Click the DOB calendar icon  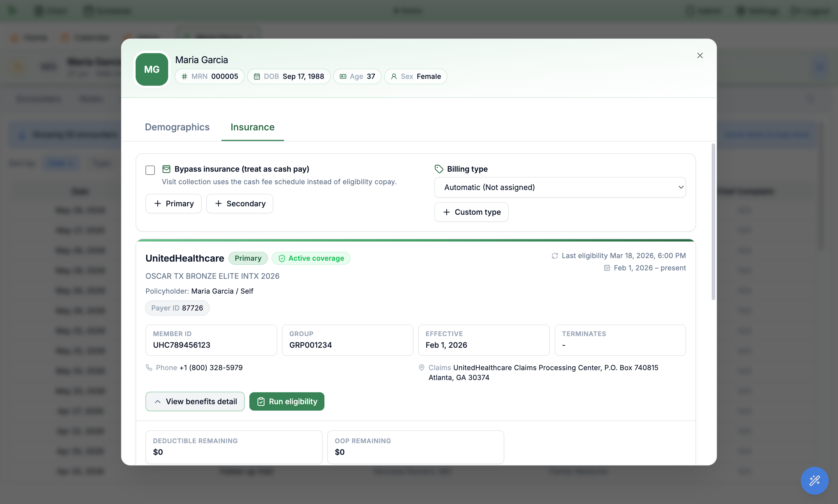257,77
